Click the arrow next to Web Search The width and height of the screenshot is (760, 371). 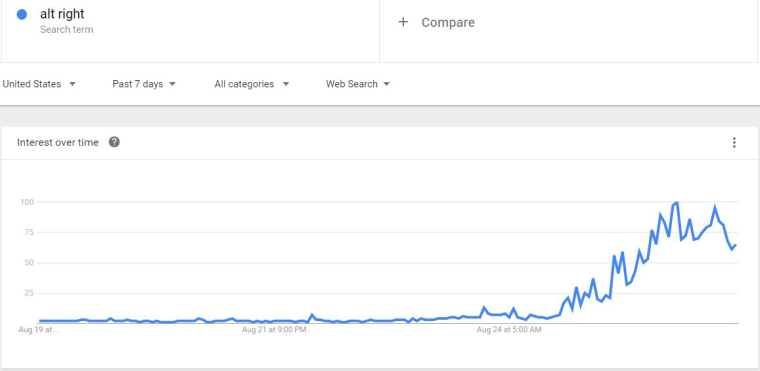tap(386, 84)
